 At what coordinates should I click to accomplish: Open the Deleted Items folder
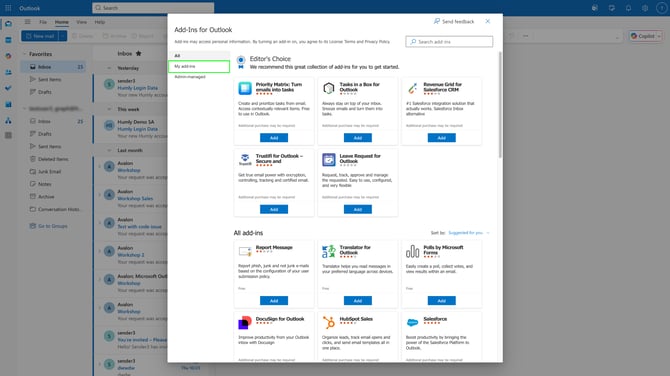53,159
